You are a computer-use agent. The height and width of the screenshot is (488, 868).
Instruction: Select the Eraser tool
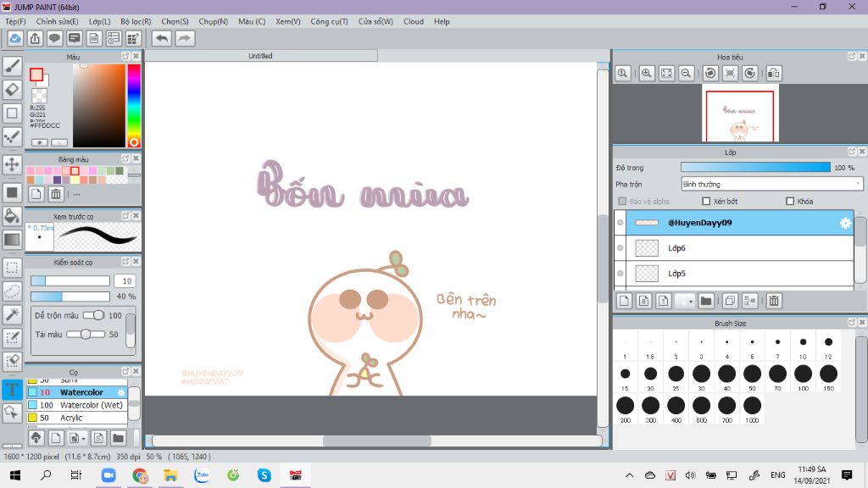click(x=12, y=89)
